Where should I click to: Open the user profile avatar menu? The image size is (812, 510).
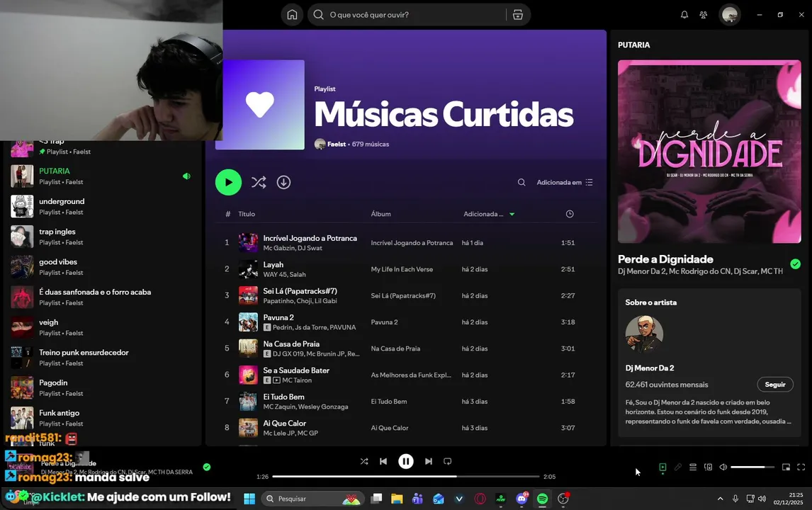point(730,14)
